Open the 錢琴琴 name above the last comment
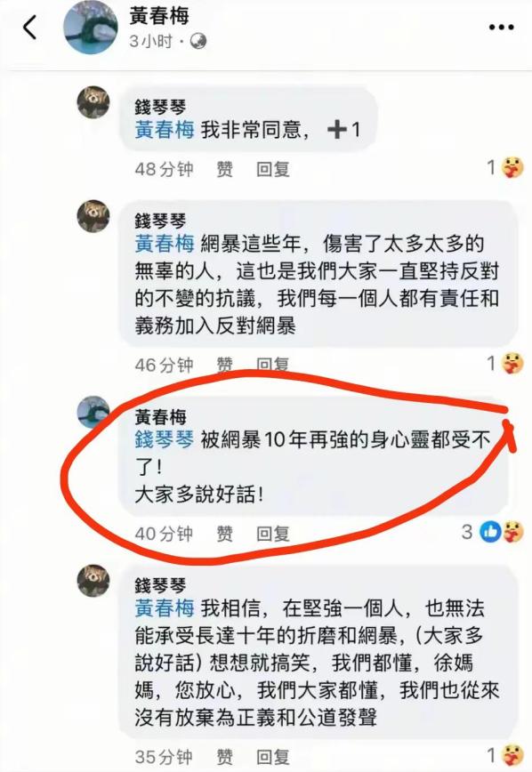 point(161,585)
